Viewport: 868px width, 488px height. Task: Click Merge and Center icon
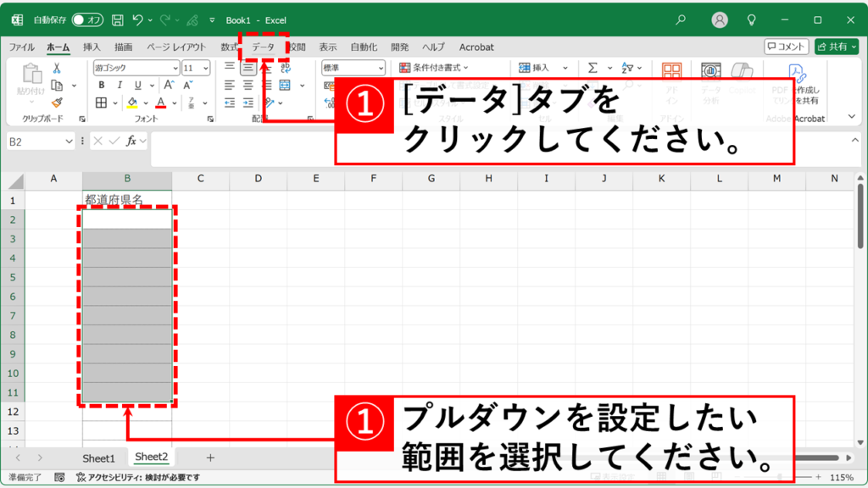point(285,86)
